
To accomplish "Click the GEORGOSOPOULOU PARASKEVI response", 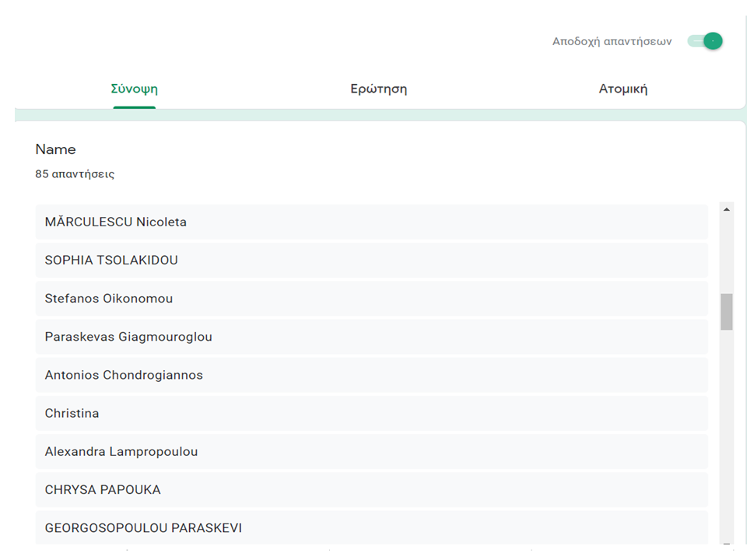I will tap(143, 528).
